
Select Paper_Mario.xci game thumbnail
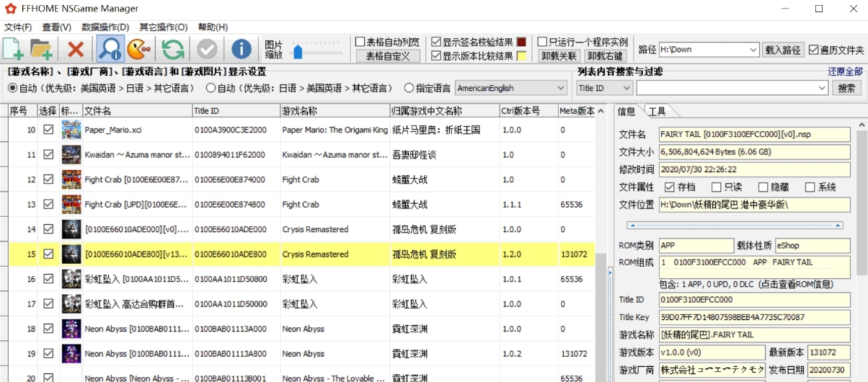(71, 130)
